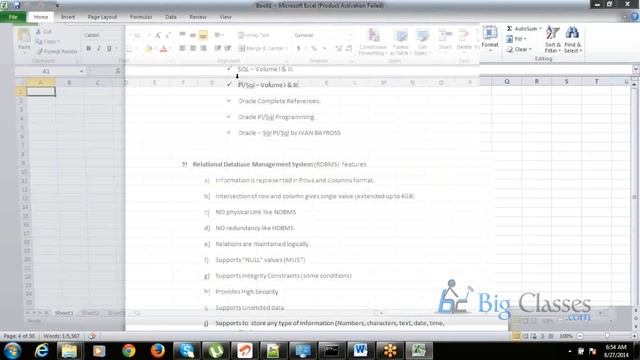Switch to the Formulas tab
The height and width of the screenshot is (360, 640).
tap(141, 17)
